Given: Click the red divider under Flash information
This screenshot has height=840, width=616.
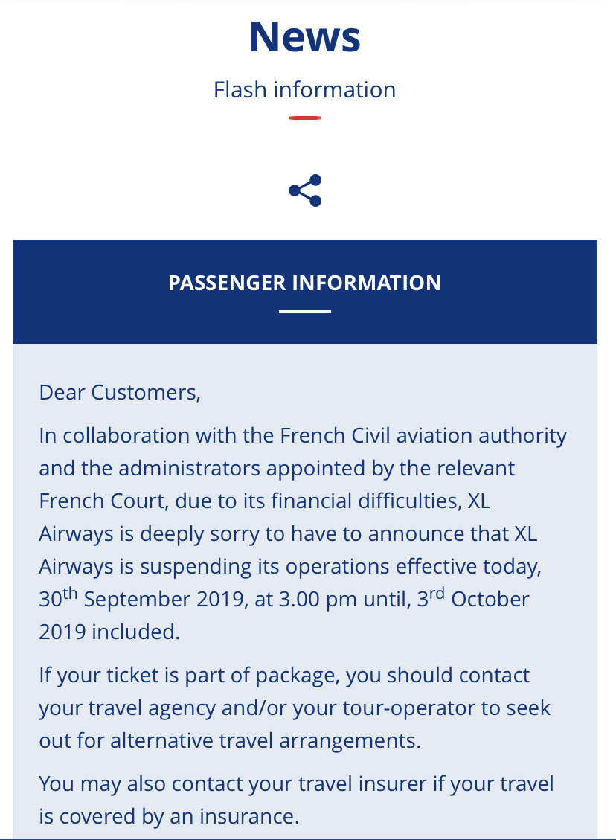Looking at the screenshot, I should (305, 118).
